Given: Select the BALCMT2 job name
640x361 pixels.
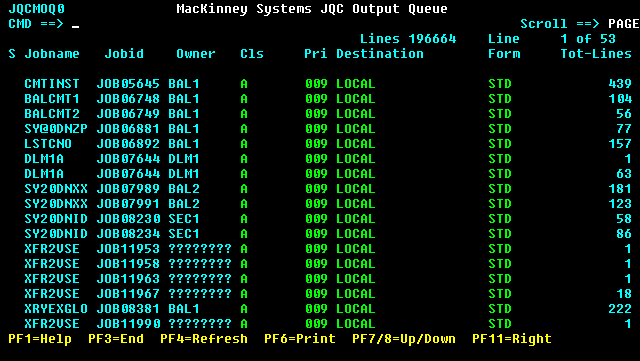Looking at the screenshot, I should [52, 114].
